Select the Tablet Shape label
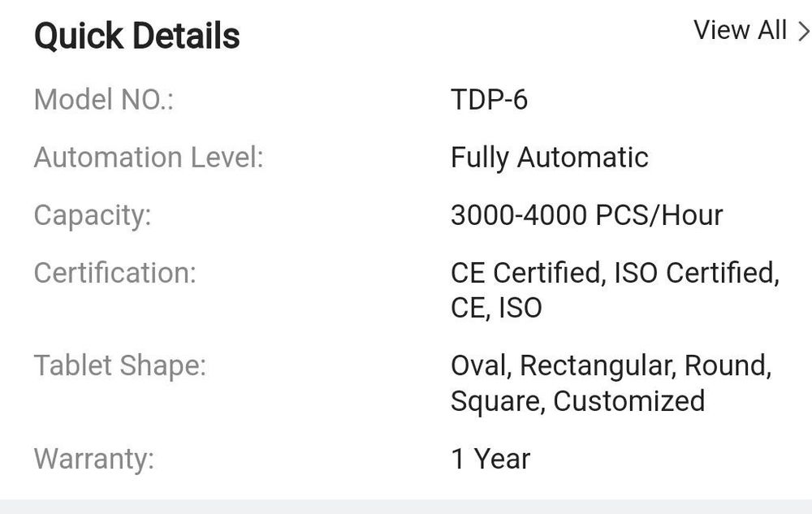 [120, 365]
